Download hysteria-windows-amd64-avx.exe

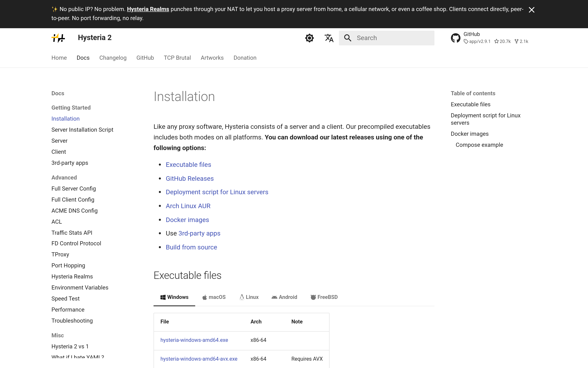tap(199, 359)
